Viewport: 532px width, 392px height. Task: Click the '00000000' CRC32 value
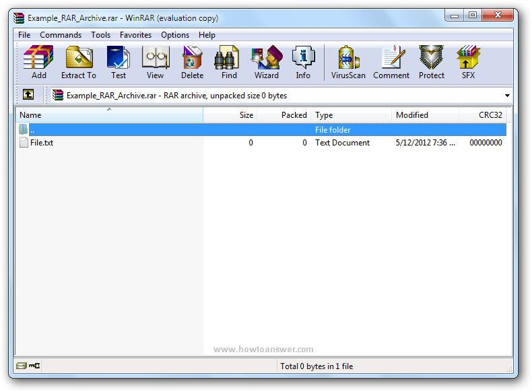point(486,143)
